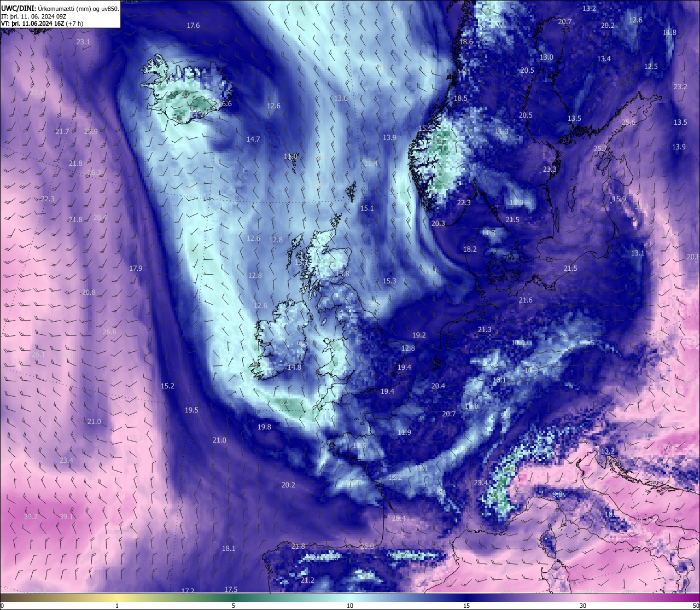700x610 pixels.
Task: Click the 26.4 value label
Action: pyautogui.click(x=100, y=218)
